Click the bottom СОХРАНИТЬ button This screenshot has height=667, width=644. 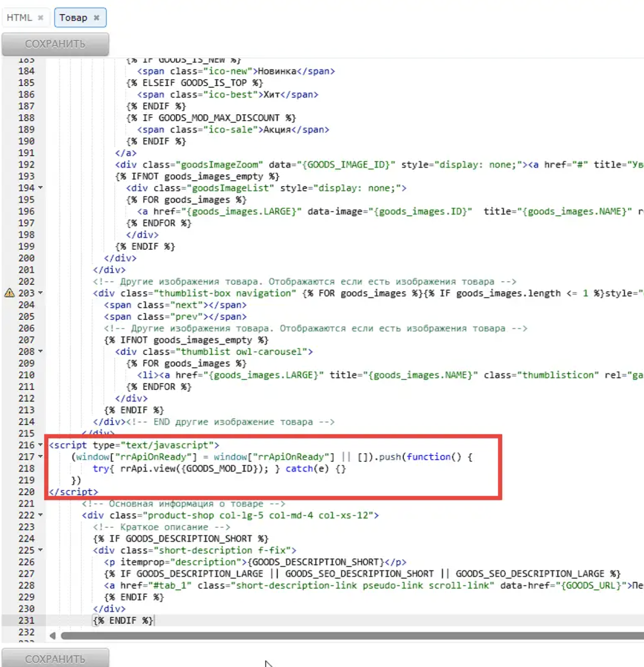tap(55, 659)
